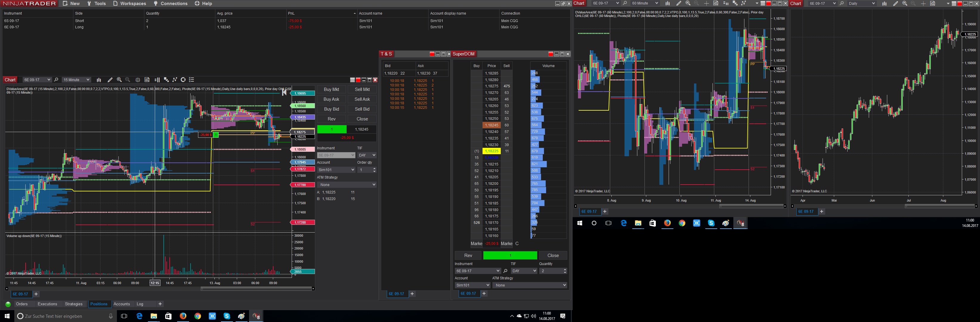The width and height of the screenshot is (980, 322).
Task: Open data box in 60 Minute chart toolbar
Action: pos(715,3)
